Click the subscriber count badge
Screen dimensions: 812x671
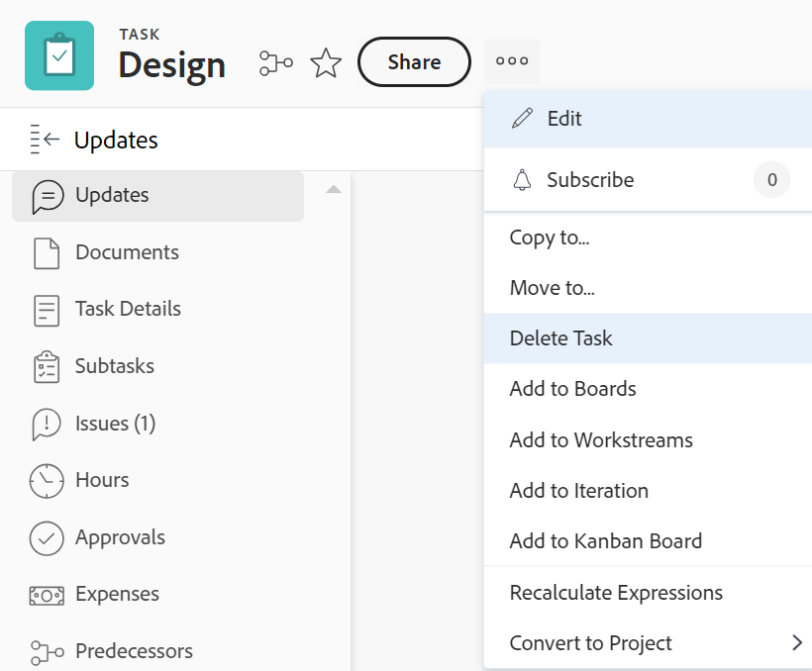click(771, 180)
